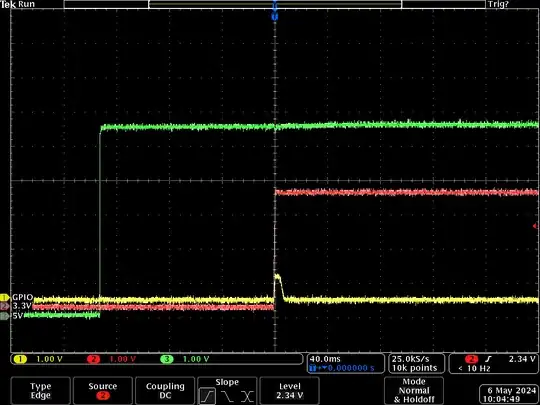Click the record view overview bar at top
Viewport: 540px width, 405px height.
click(274, 4)
